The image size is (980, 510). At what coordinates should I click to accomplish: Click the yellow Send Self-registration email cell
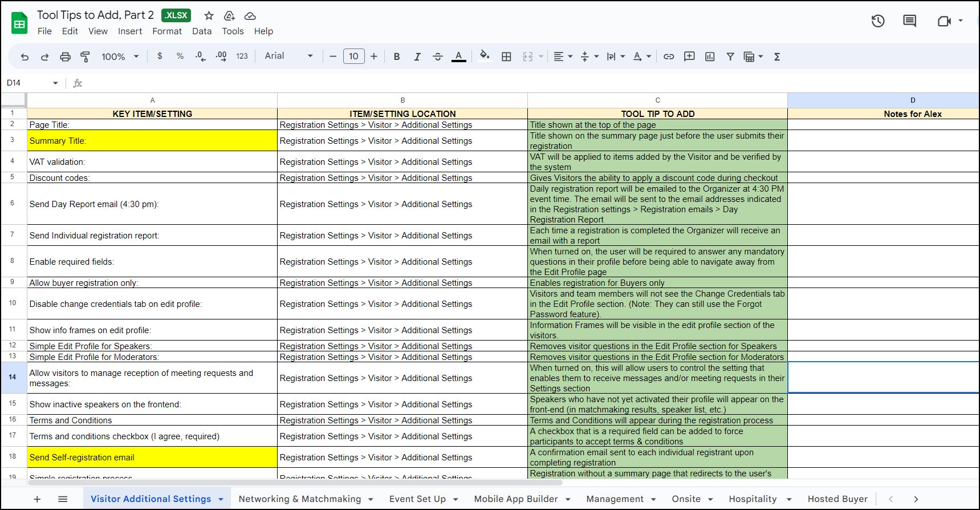click(152, 458)
